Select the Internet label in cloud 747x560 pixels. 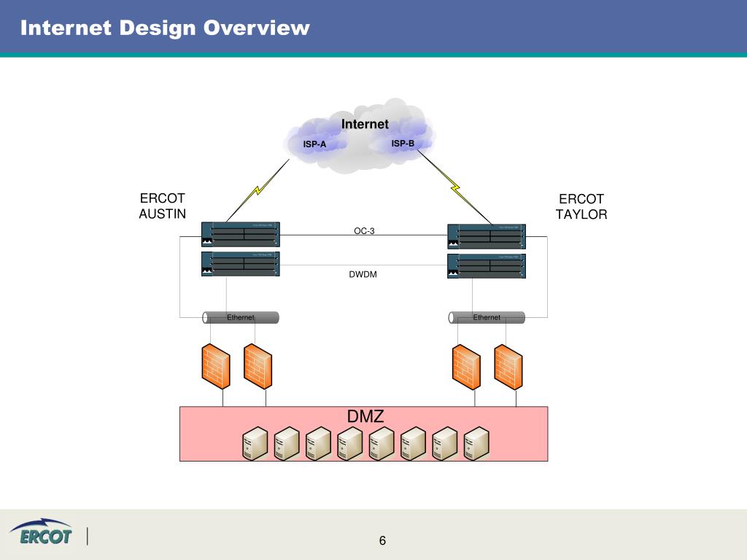(x=365, y=124)
